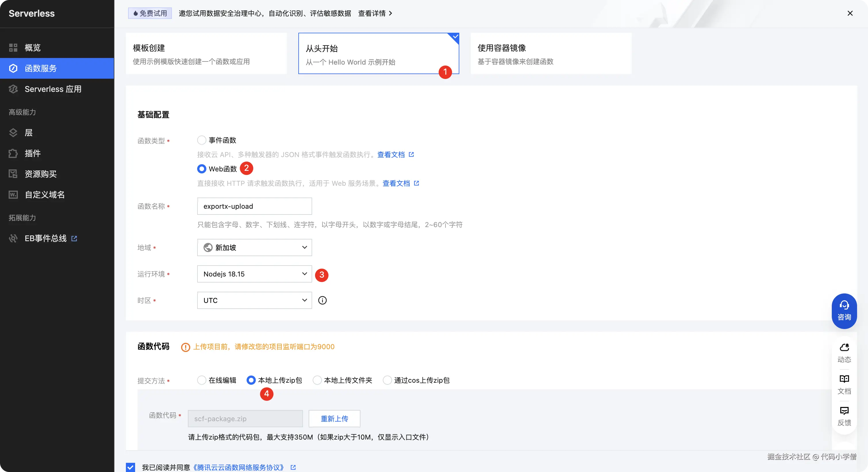868x472 pixels.
Task: Expand the UTC timezone dropdown
Action: (254, 300)
